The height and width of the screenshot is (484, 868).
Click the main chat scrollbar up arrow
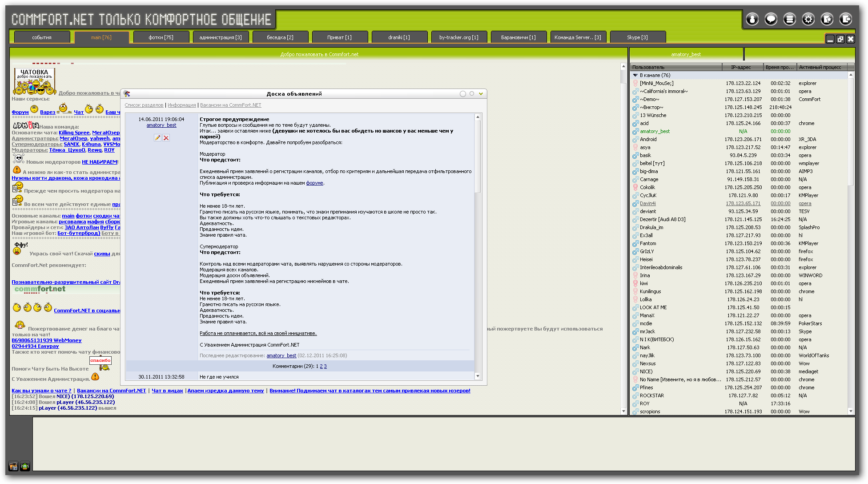tap(623, 66)
